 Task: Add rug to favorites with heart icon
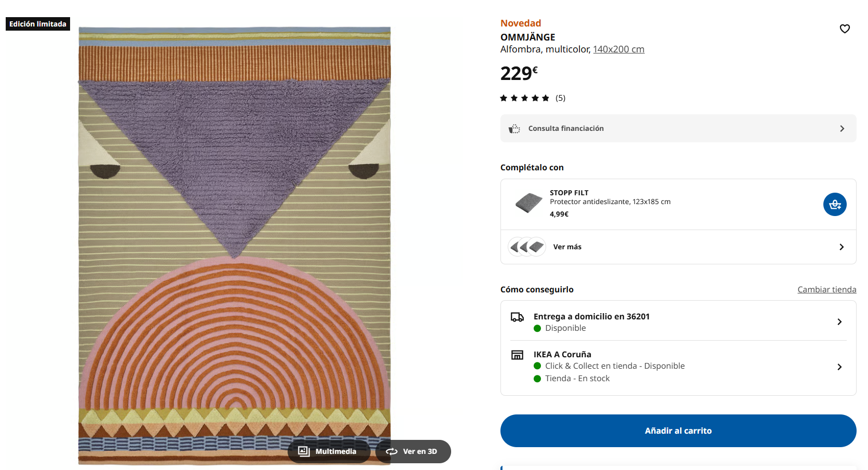(845, 29)
